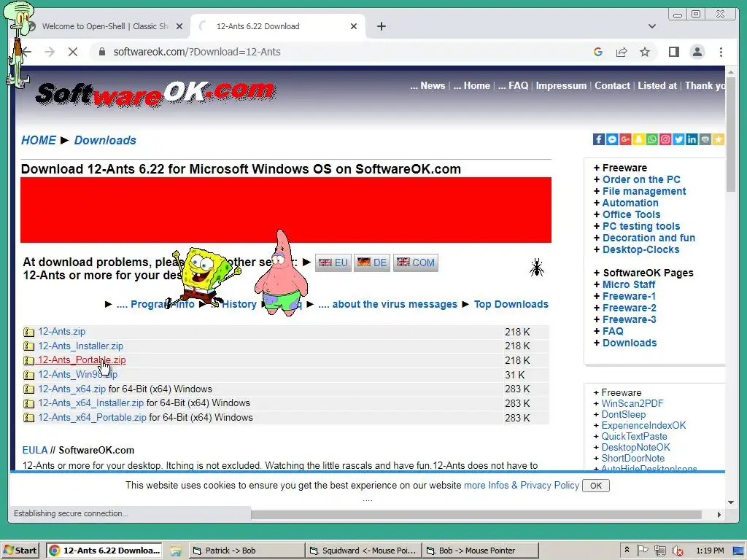Open the Impressum header link
Image resolution: width=747 pixels, height=560 pixels.
(561, 86)
